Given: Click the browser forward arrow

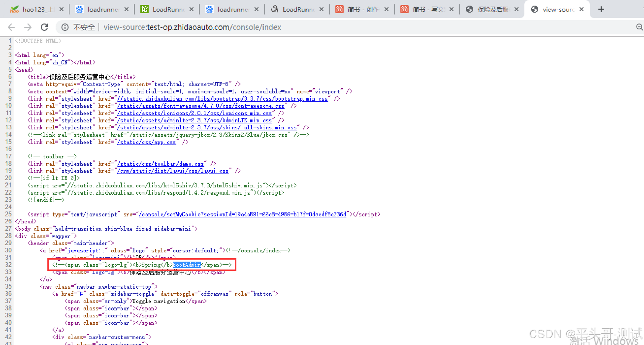Looking at the screenshot, I should pyautogui.click(x=28, y=27).
